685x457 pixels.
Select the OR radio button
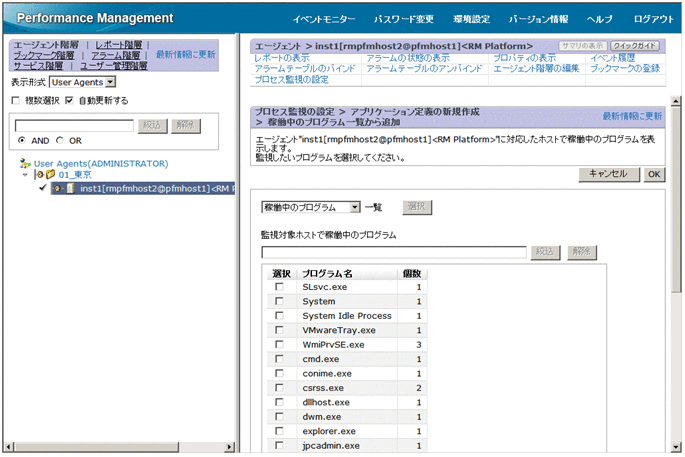pos(59,140)
